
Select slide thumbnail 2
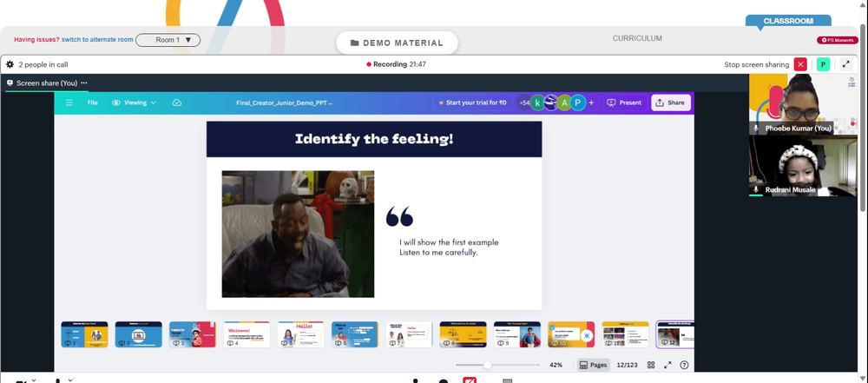click(x=138, y=334)
